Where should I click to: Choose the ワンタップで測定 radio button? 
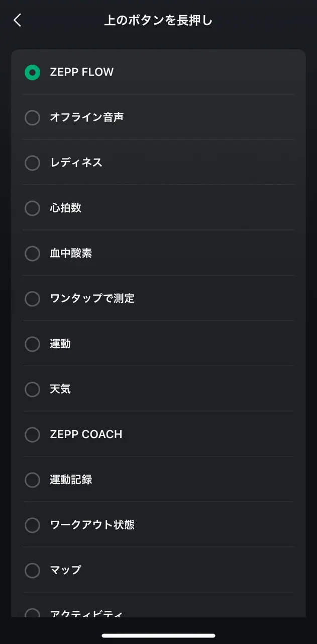(x=32, y=299)
